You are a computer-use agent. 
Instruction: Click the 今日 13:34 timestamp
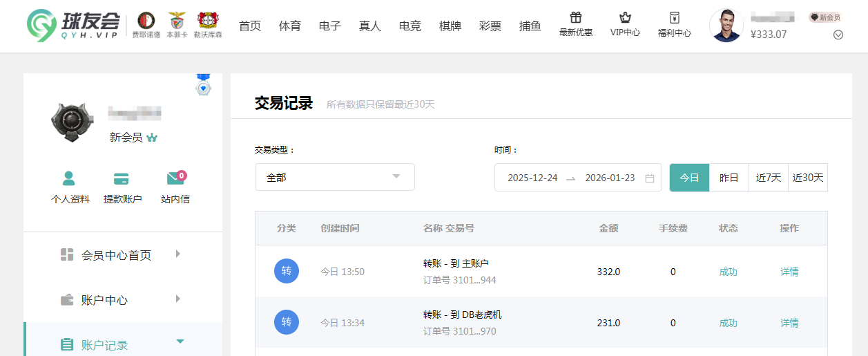click(343, 323)
